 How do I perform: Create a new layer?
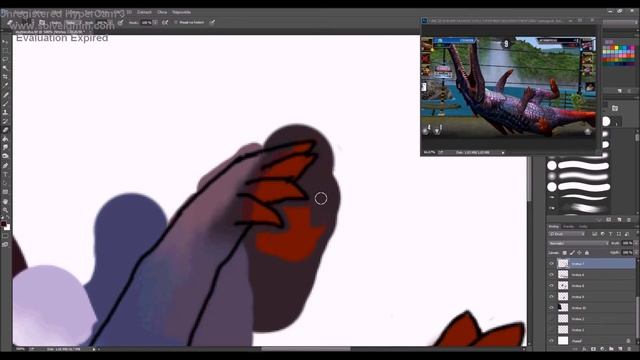[620, 349]
